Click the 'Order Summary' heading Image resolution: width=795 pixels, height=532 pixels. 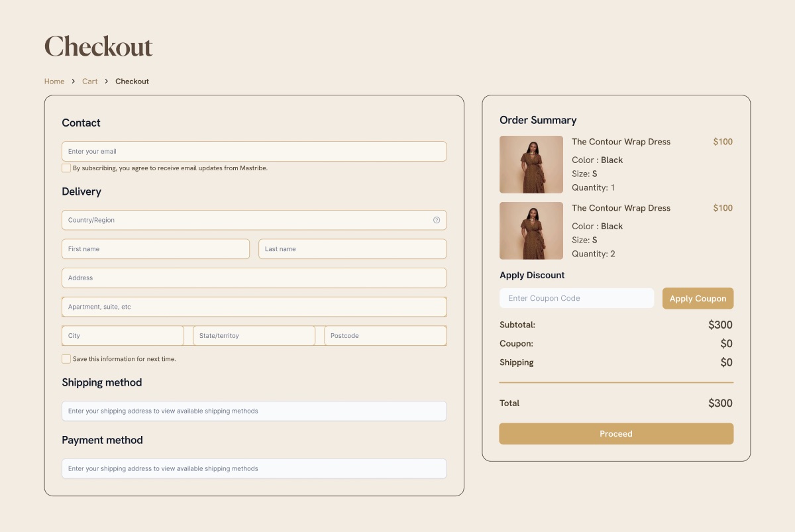click(x=538, y=120)
